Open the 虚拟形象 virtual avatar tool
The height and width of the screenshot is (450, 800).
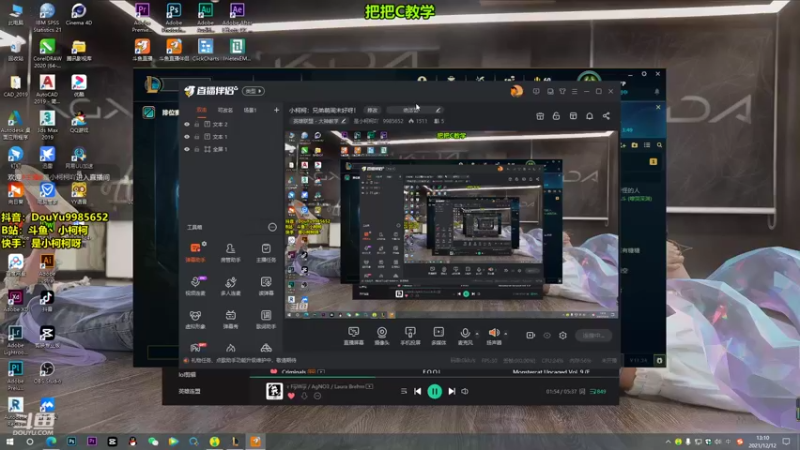[x=195, y=319]
